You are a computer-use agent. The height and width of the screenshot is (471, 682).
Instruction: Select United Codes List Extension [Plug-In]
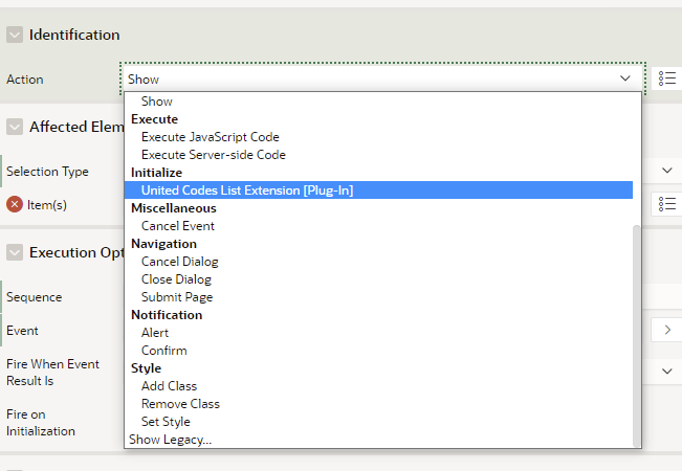tap(378, 190)
